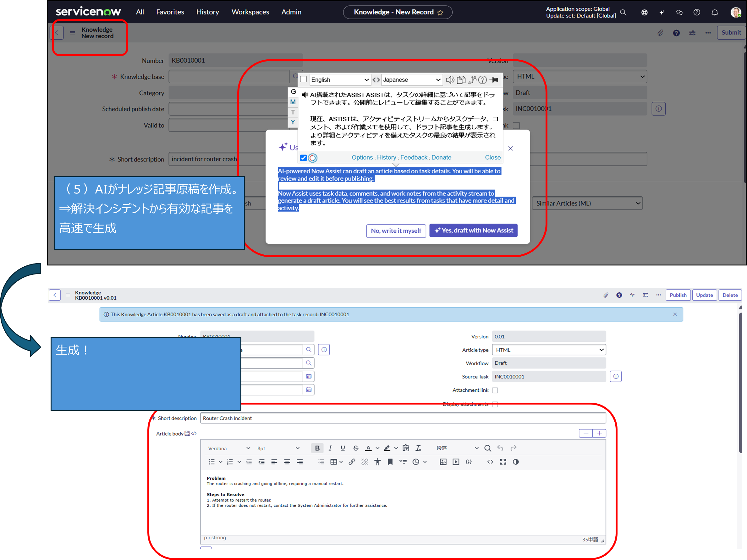The height and width of the screenshot is (560, 747).
Task: Click the Undo arrow in the editor
Action: point(500,448)
